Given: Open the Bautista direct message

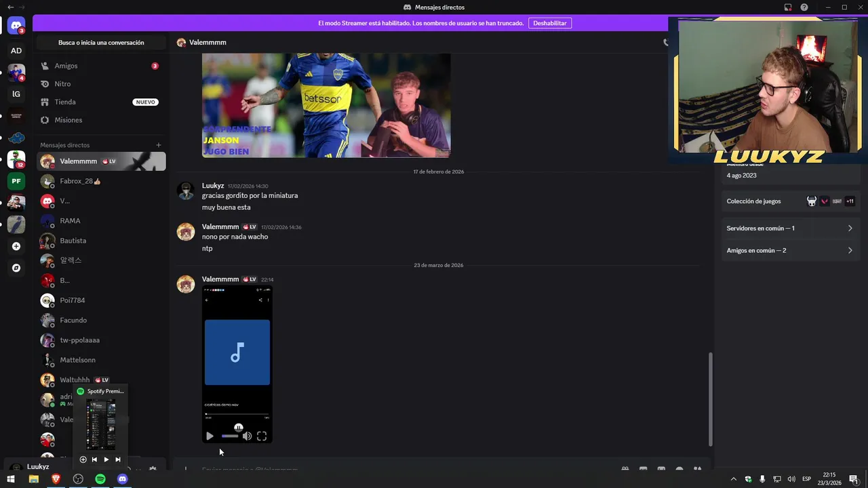Looking at the screenshot, I should coord(100,241).
